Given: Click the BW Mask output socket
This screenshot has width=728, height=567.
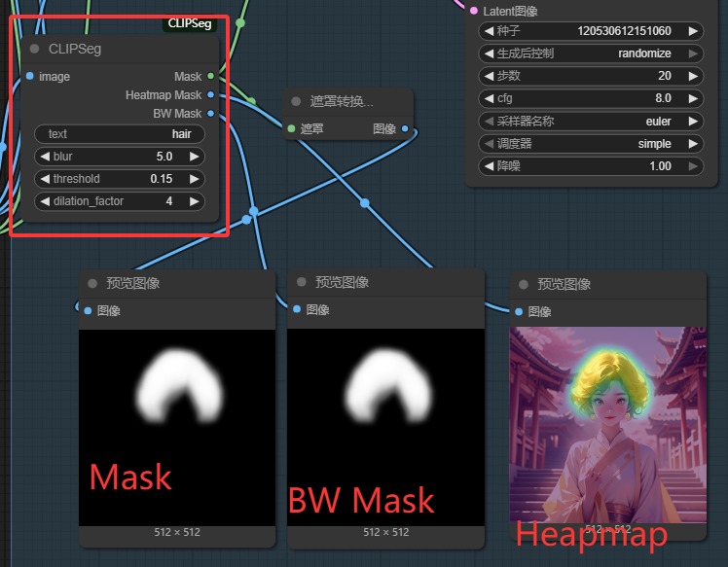Looking at the screenshot, I should (211, 114).
